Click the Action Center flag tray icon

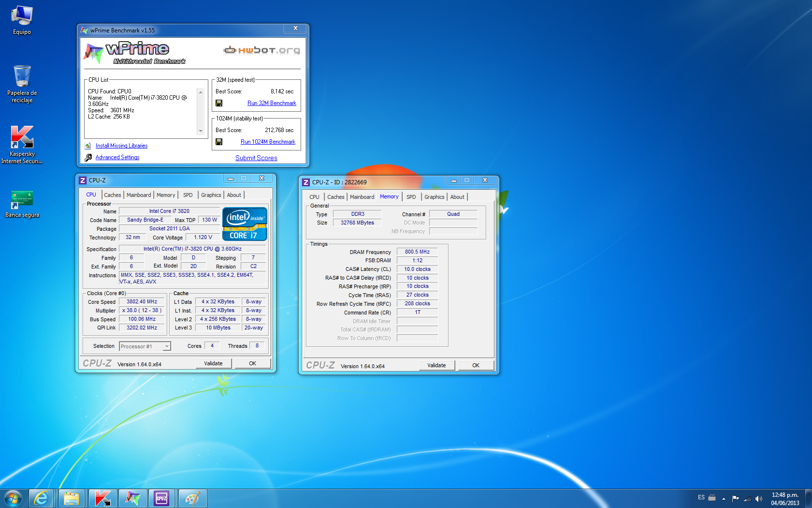(736, 498)
